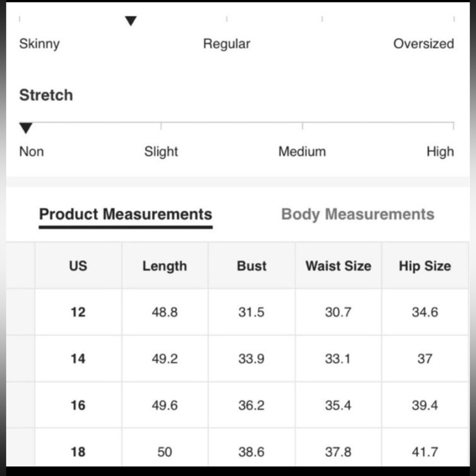Click the Bust column header
Image resolution: width=476 pixels, height=476 pixels.
tap(252, 266)
